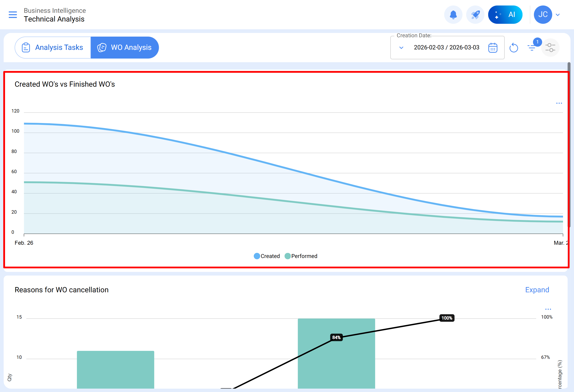Open the hamburger navigation menu

[x=13, y=15]
